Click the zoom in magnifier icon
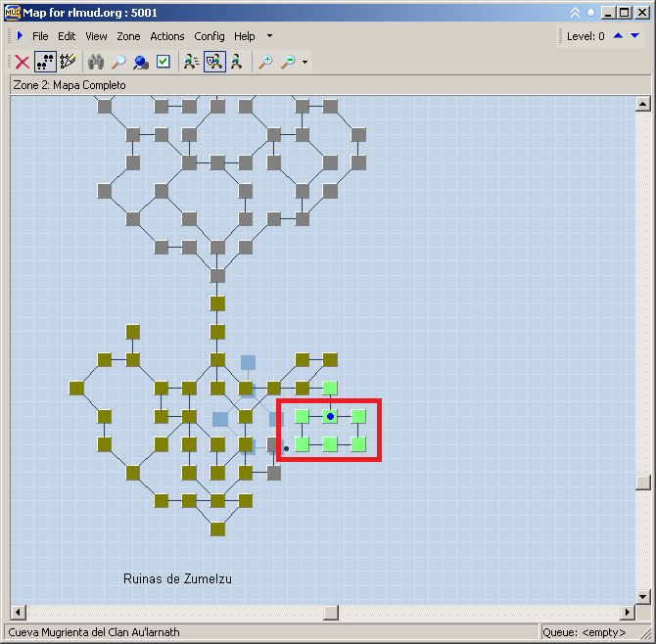656x644 pixels. 265,62
